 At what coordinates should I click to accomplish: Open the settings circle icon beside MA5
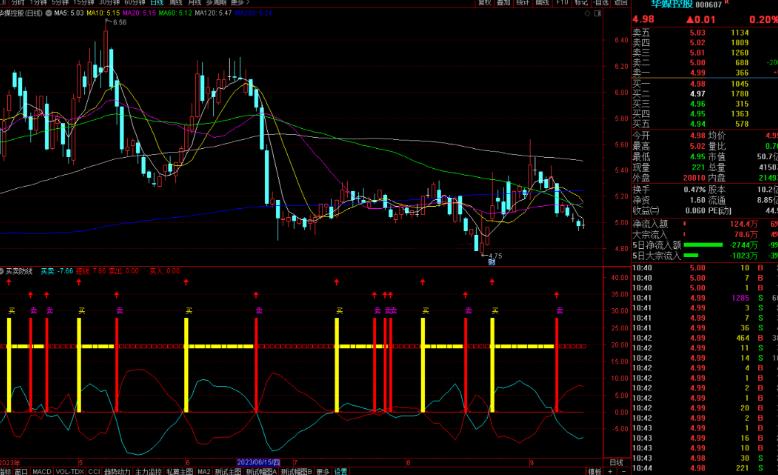pos(49,13)
